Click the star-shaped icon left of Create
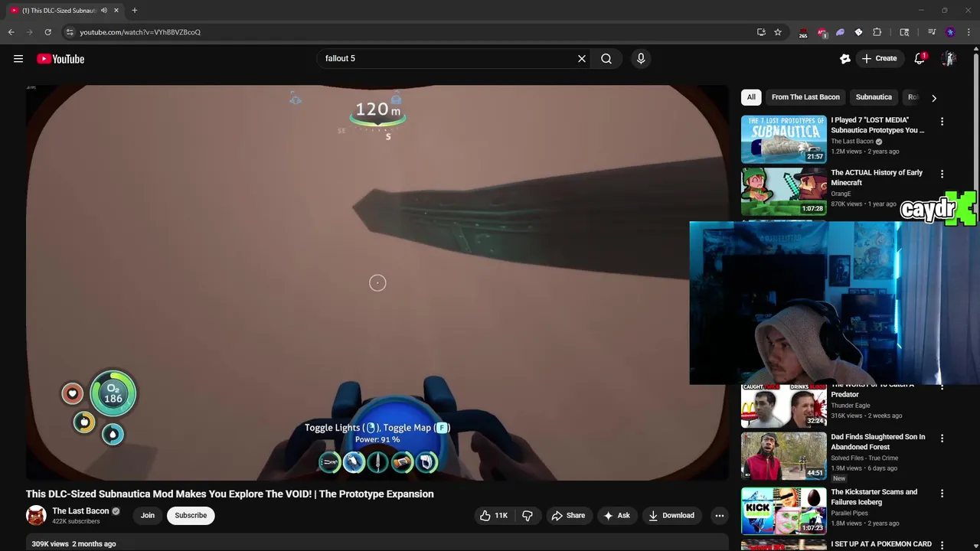 pos(845,59)
